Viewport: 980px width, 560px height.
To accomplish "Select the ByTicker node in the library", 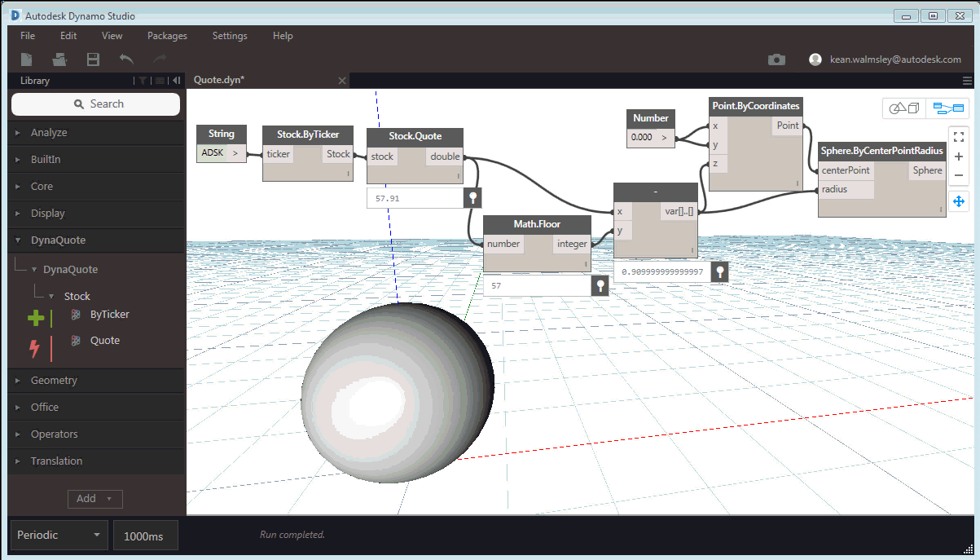I will point(109,315).
